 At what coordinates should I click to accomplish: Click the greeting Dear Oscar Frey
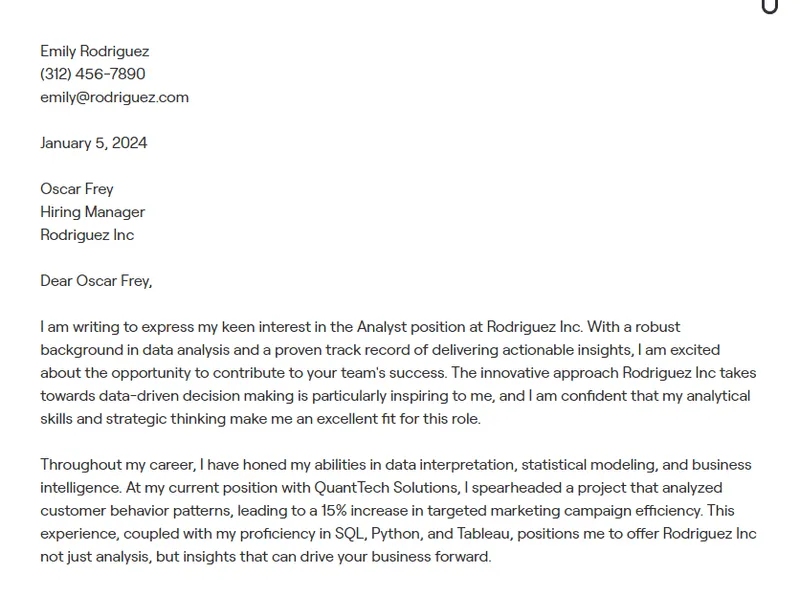coord(96,281)
